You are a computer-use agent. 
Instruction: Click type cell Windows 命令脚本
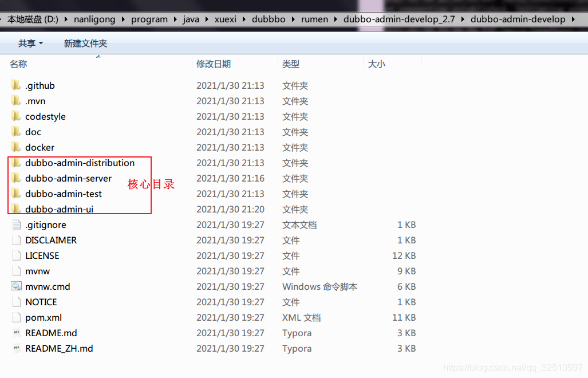(319, 287)
